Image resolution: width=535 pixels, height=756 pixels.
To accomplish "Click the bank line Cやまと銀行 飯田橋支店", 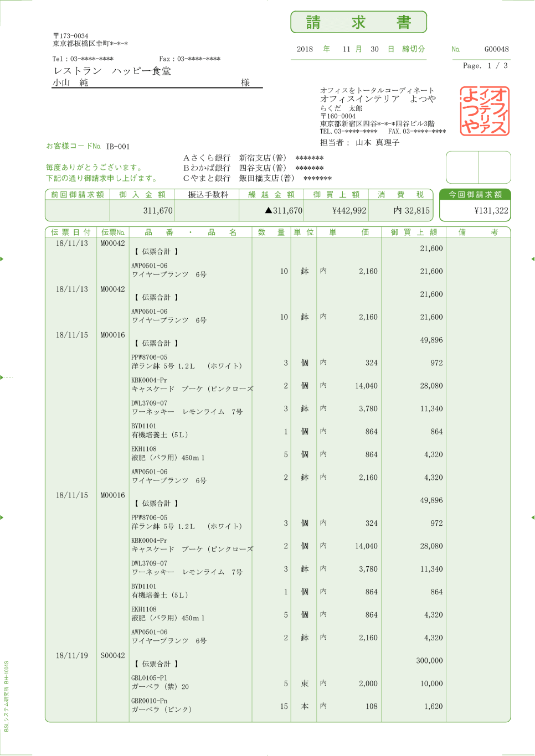I will (x=258, y=178).
